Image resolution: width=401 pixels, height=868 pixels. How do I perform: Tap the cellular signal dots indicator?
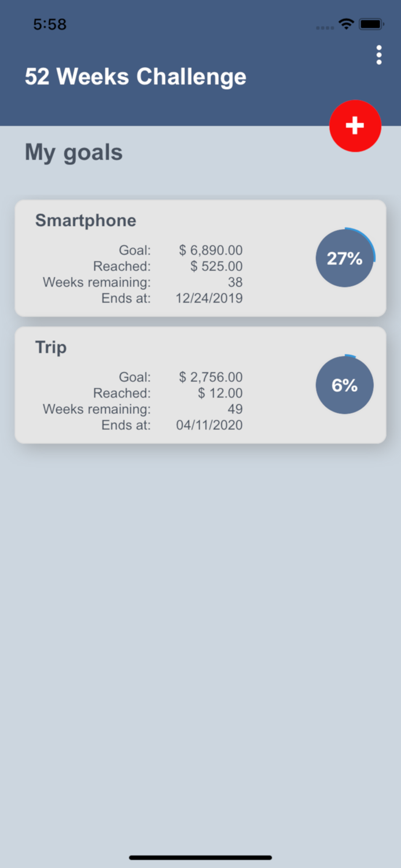click(324, 27)
